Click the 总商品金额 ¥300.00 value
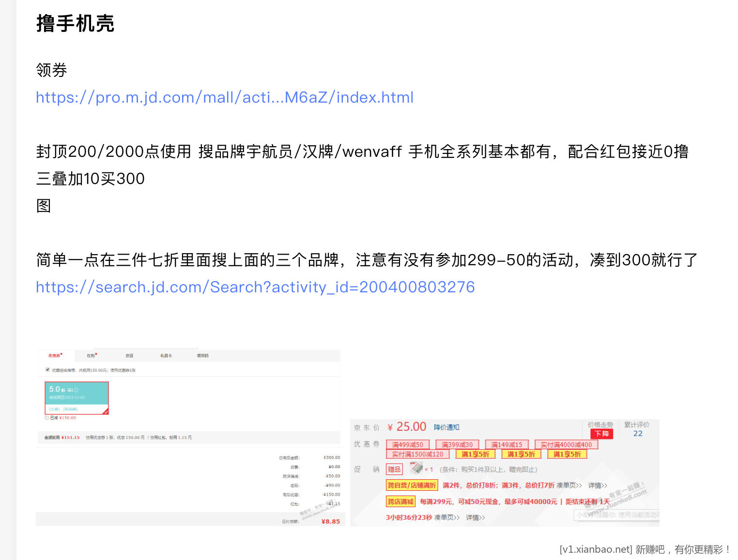The width and height of the screenshot is (738, 560). pyautogui.click(x=332, y=457)
